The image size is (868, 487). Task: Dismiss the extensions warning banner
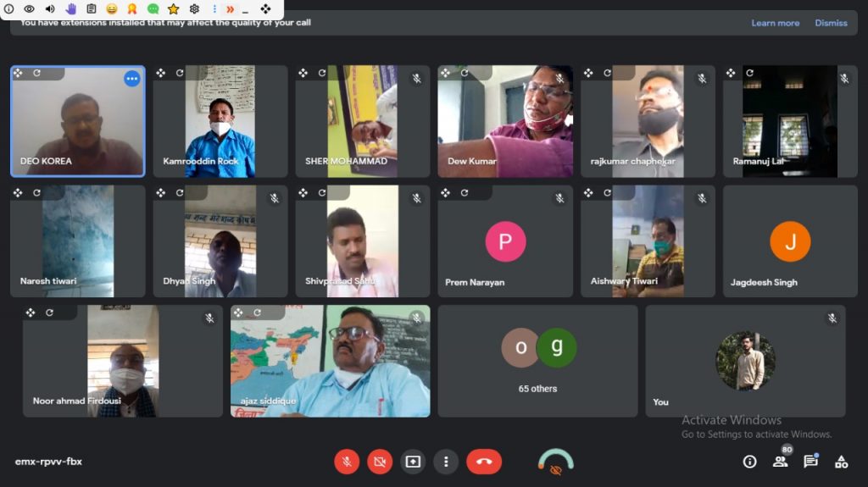point(831,23)
